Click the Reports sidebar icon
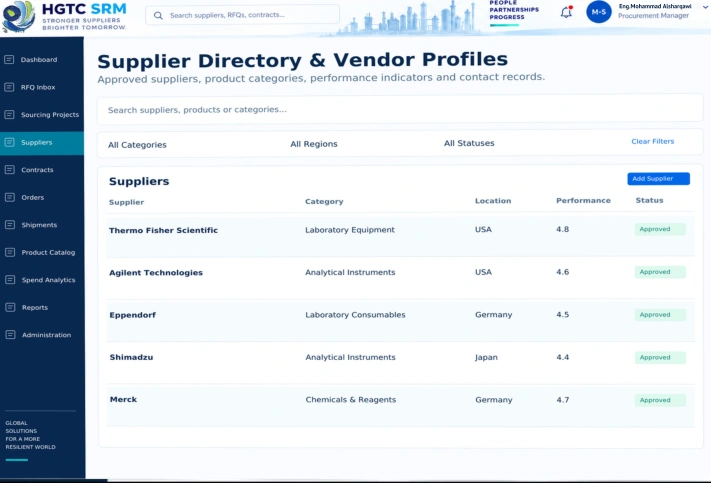The image size is (711, 483). pos(10,307)
